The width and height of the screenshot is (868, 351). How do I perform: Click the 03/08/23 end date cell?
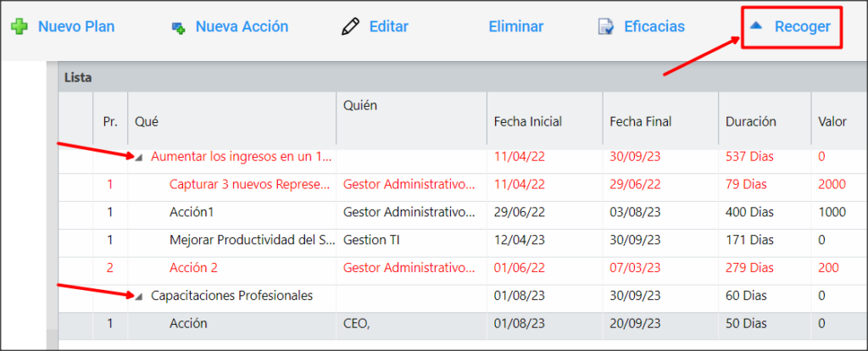[635, 213]
